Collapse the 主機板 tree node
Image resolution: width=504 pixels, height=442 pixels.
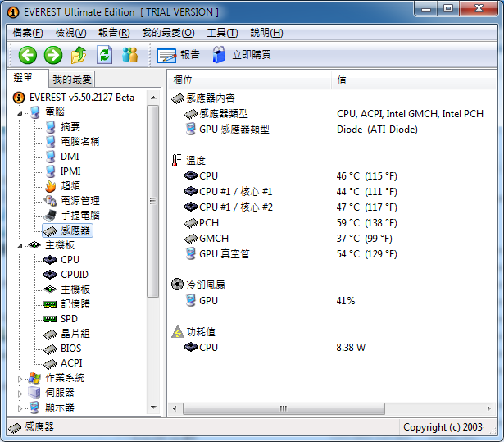click(x=20, y=246)
